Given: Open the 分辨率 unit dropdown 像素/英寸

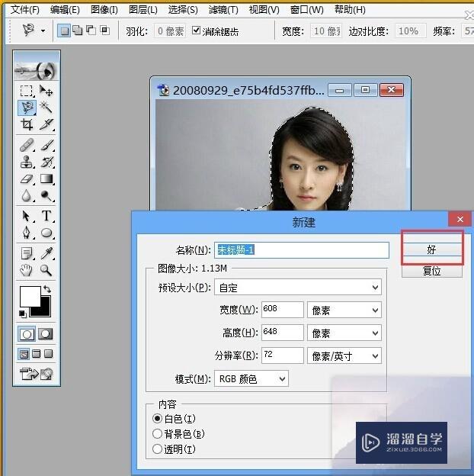Looking at the screenshot, I should click(x=344, y=356).
